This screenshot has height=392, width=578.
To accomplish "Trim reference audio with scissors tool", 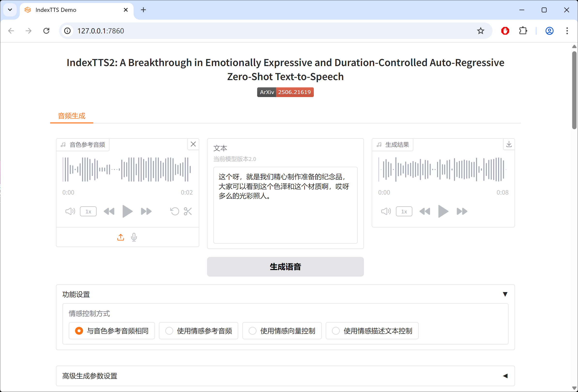I will tap(188, 211).
